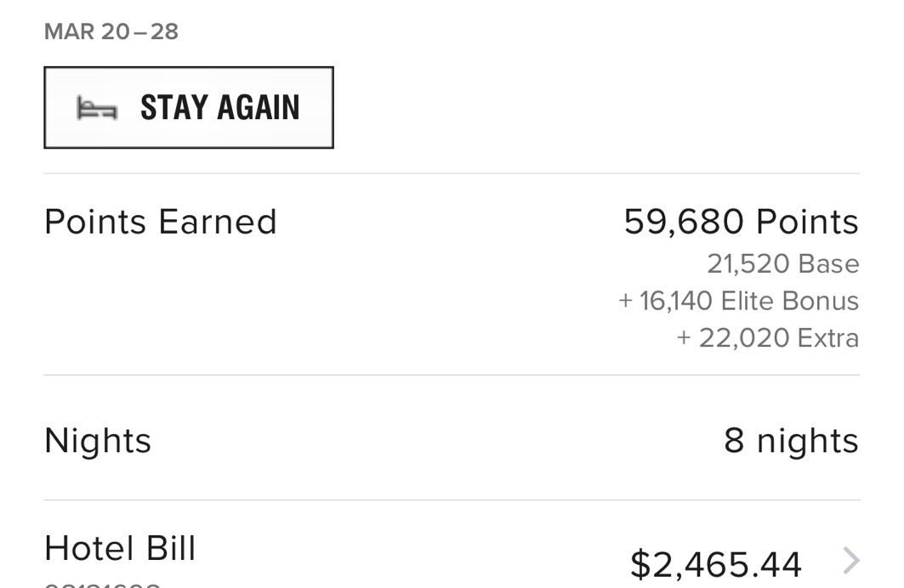Click the MAR 20–28 stay dates

111,31
